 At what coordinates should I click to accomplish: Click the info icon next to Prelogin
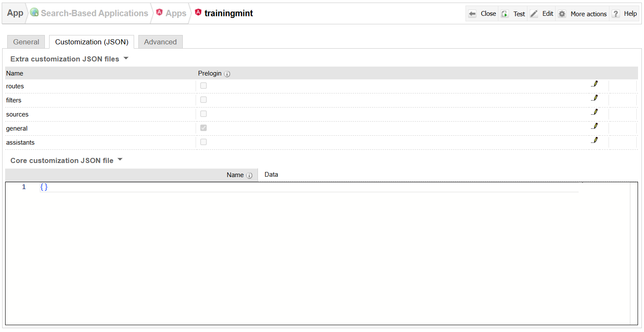point(227,74)
